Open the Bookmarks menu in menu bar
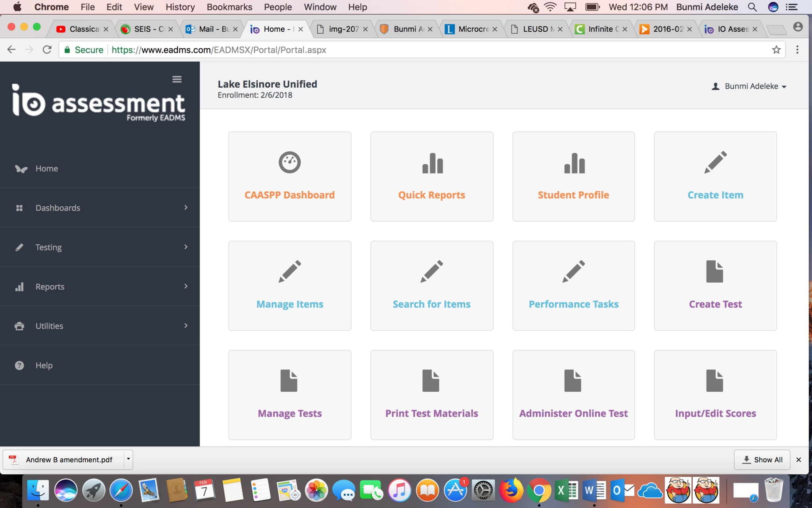This screenshot has height=508, width=812. point(229,7)
